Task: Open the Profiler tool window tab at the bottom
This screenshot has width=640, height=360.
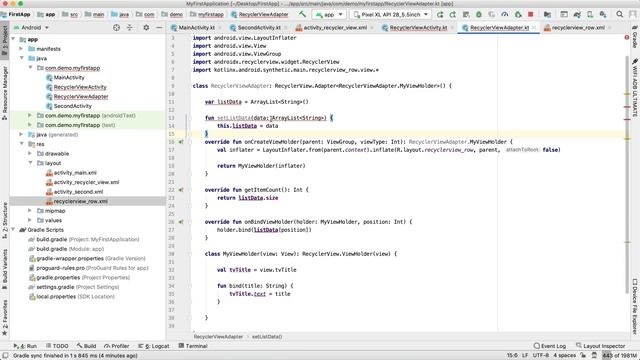Action: click(116, 346)
